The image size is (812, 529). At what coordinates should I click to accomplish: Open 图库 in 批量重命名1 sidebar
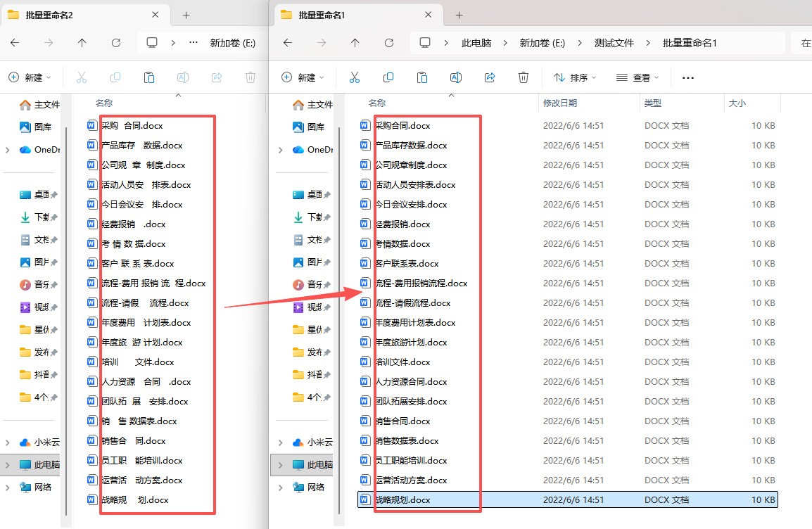point(309,127)
